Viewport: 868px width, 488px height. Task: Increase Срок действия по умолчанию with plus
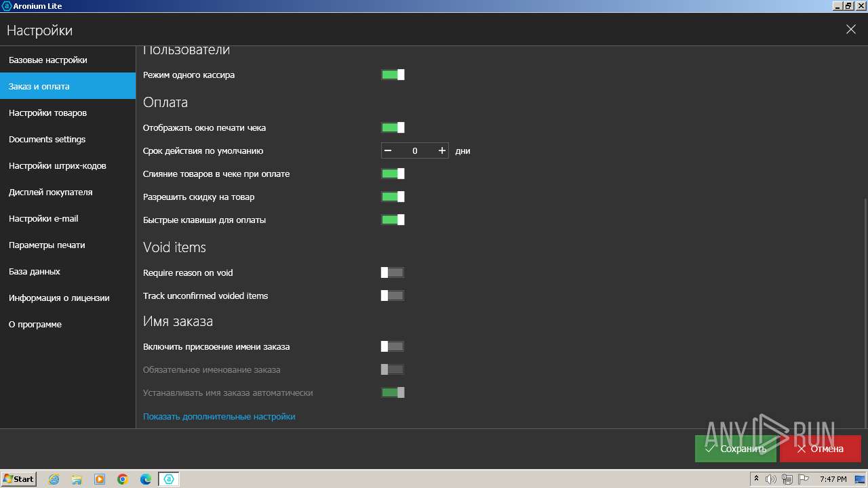click(x=442, y=150)
